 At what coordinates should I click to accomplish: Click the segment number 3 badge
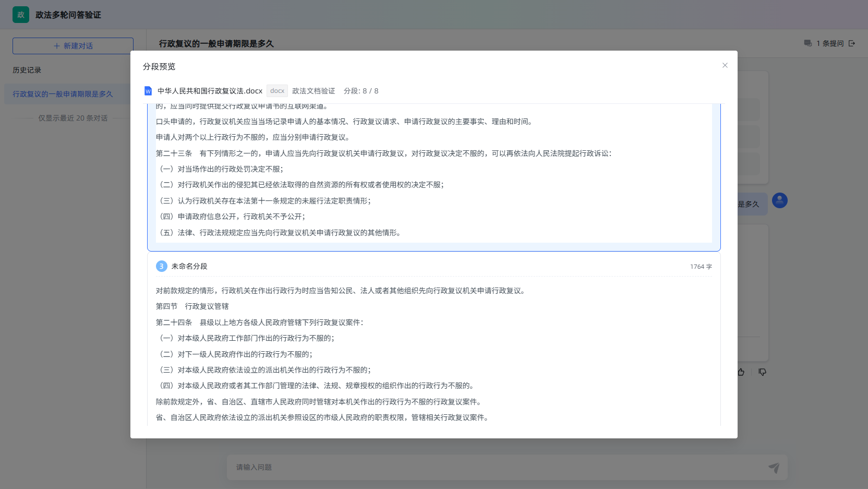[x=161, y=266]
